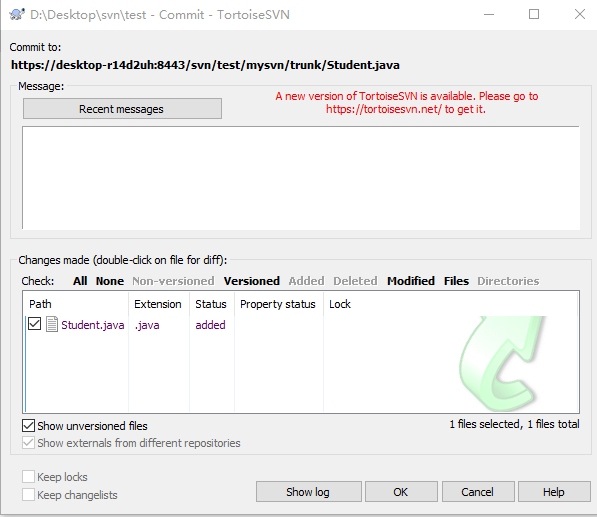
Task: Toggle Show unversioned files checkbox
Action: (x=29, y=426)
